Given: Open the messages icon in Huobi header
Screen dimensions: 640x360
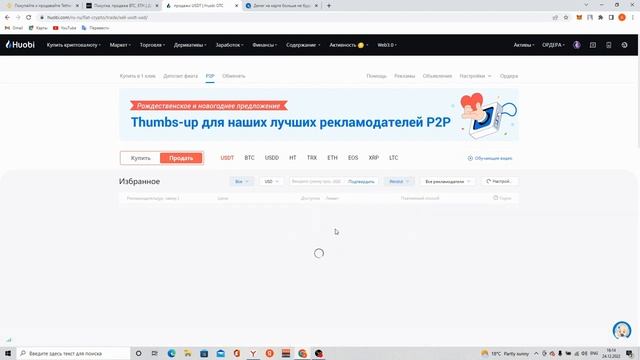Looking at the screenshot, I should (x=593, y=45).
